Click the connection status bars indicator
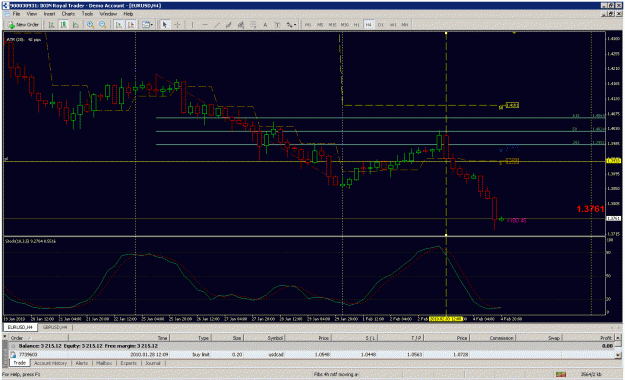 pyautogui.click(x=561, y=374)
